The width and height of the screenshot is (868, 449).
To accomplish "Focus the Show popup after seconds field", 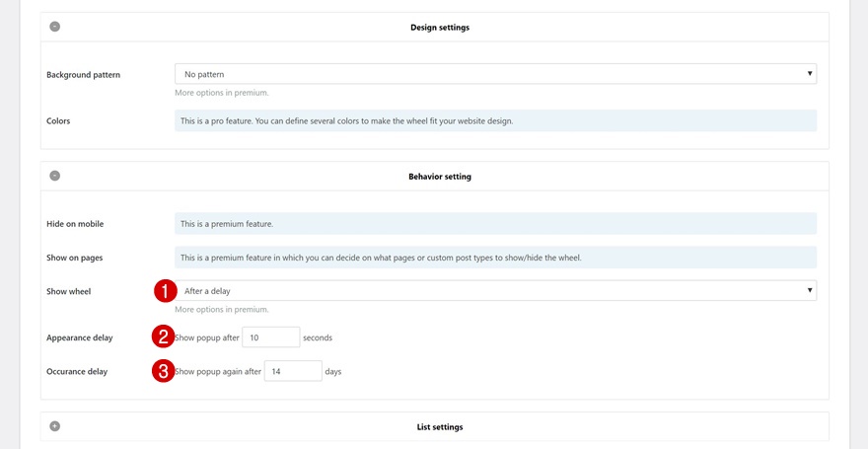I will (270, 337).
